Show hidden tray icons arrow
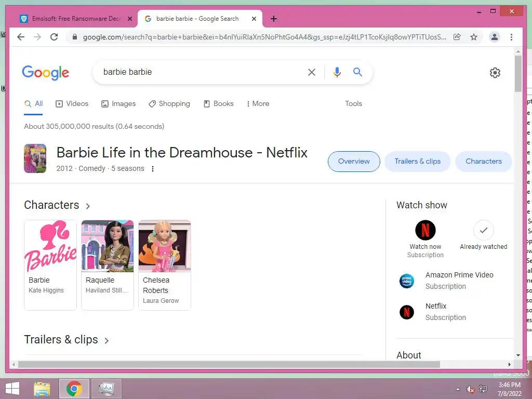Image resolution: width=532 pixels, height=399 pixels. (x=458, y=389)
